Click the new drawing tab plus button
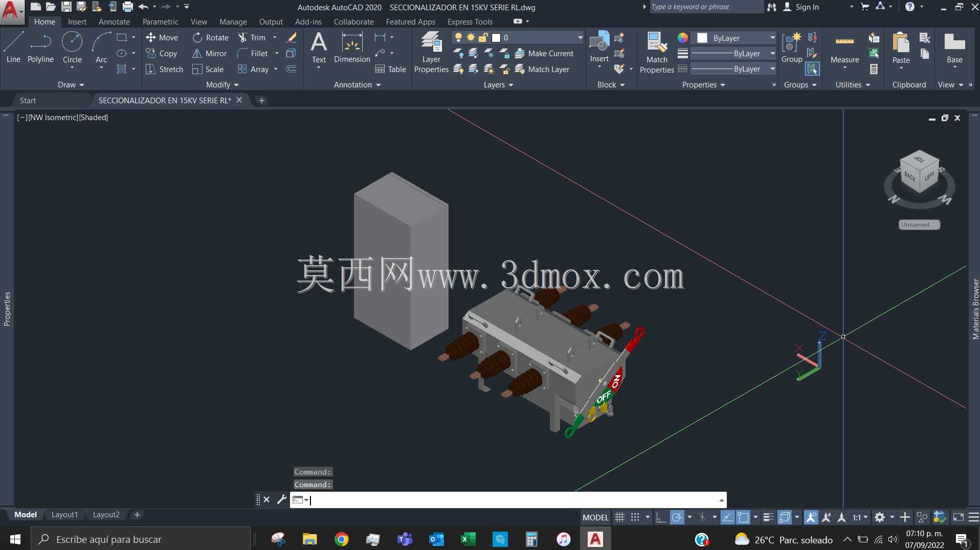 pos(261,100)
